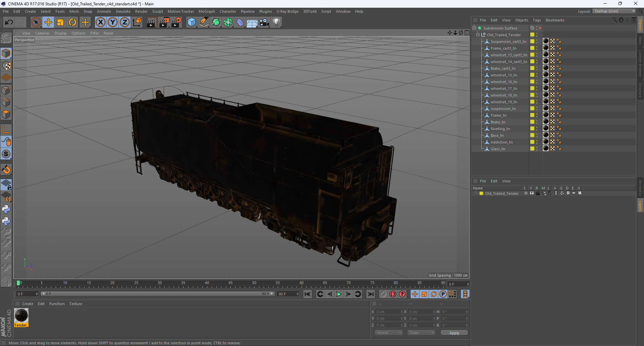Image resolution: width=644 pixels, height=346 pixels.
Task: Activate the Scale tool
Action: coord(60,22)
